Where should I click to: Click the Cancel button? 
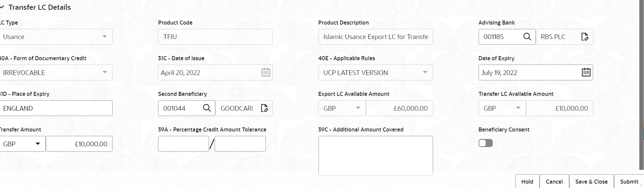pos(554,182)
